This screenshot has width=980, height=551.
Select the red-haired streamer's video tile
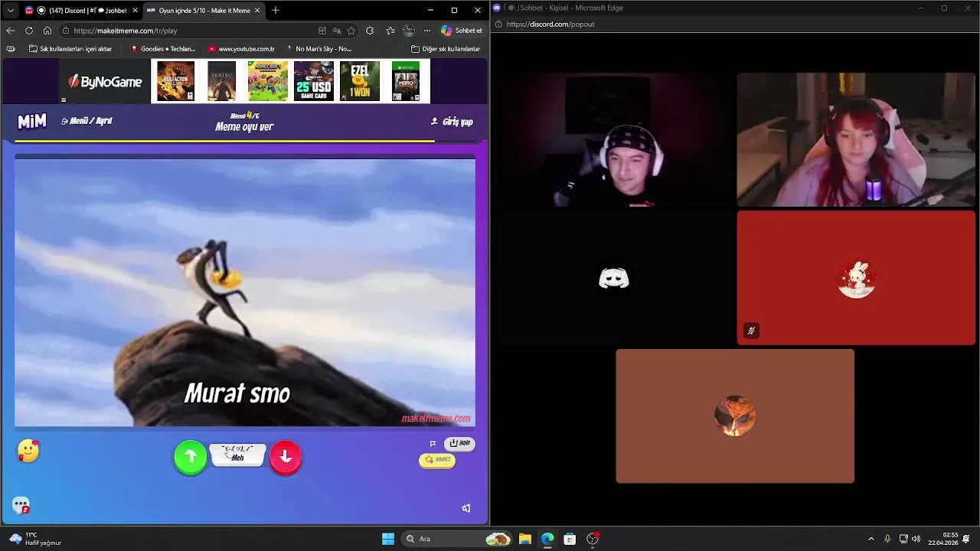tap(856, 140)
